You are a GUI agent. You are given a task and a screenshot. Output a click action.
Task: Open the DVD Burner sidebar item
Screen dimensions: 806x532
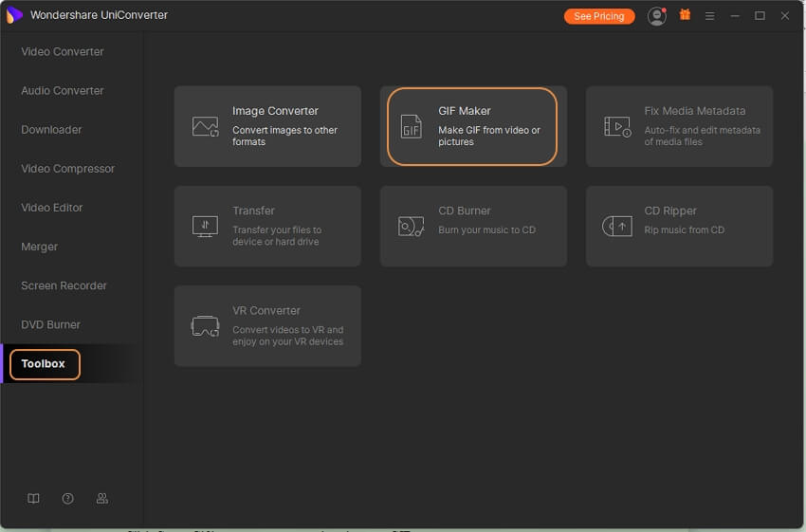point(50,324)
